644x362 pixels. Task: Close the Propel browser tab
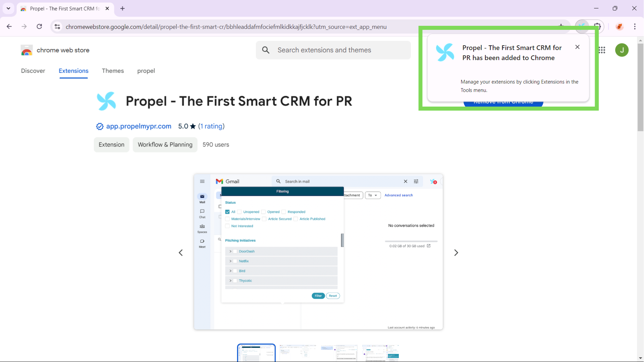[x=107, y=8]
